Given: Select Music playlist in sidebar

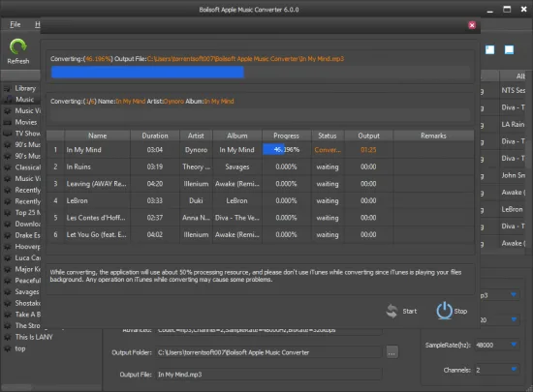Looking at the screenshot, I should point(24,100).
